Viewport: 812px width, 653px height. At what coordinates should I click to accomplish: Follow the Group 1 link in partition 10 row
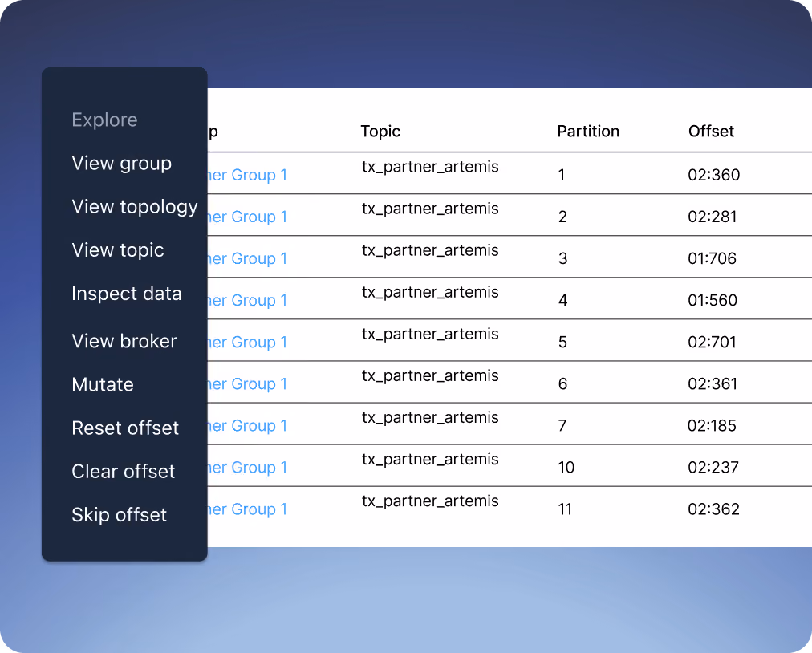248,468
